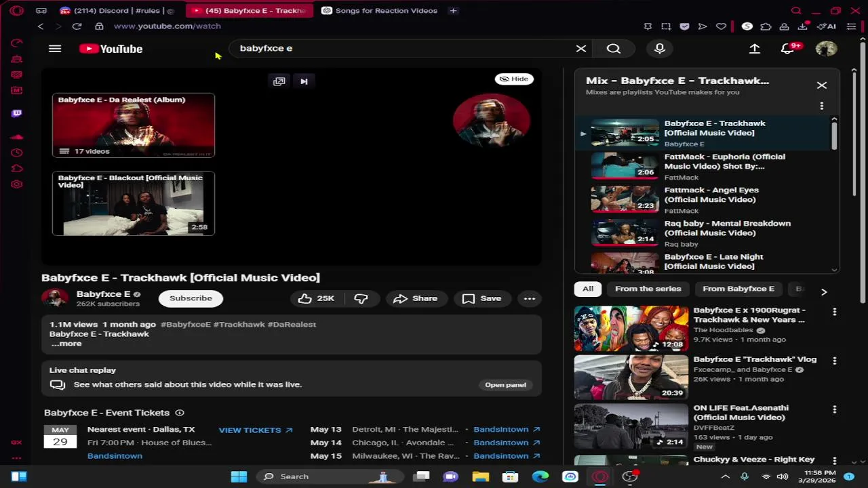Open a new browser tab
868x488 pixels.
[453, 11]
